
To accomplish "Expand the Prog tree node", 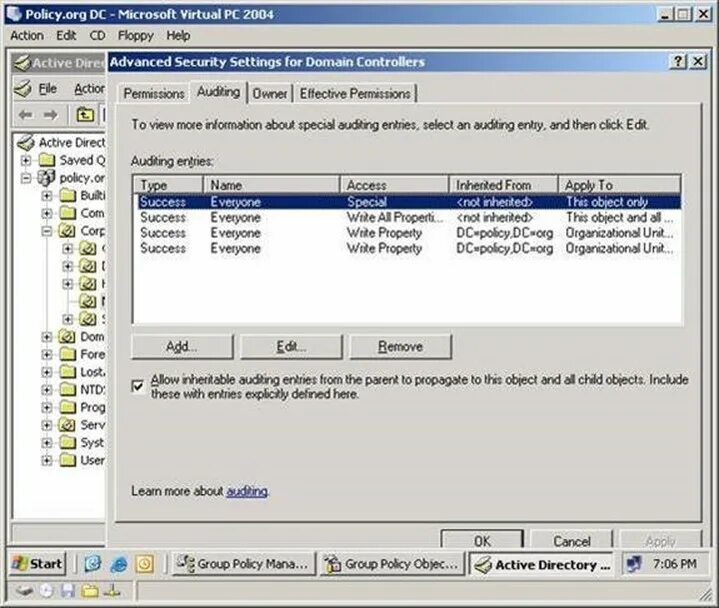I will [47, 407].
